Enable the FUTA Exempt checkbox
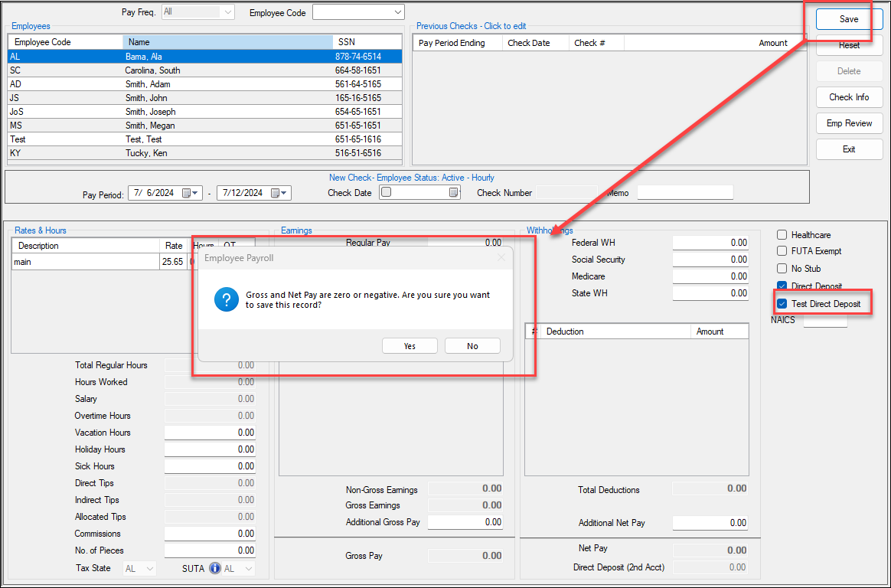Viewport: 891px width, 588px height. (783, 251)
